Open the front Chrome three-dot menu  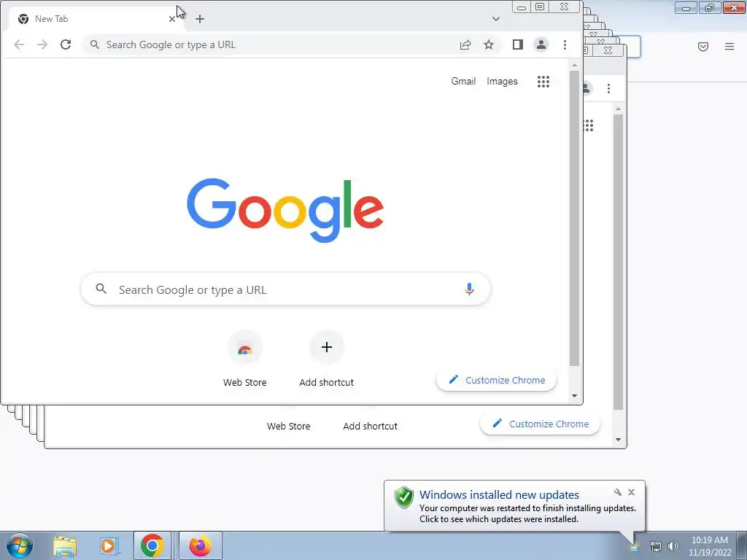(565, 44)
